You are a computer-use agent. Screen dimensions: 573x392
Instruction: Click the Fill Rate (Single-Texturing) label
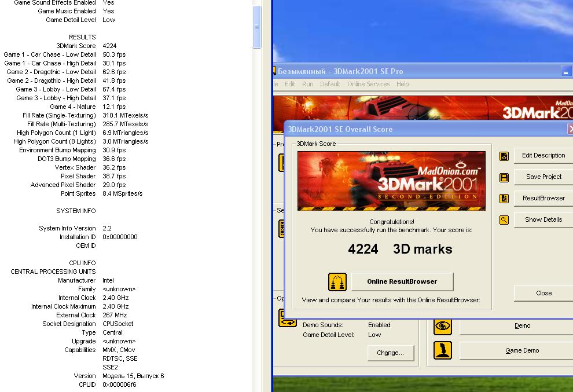click(59, 116)
